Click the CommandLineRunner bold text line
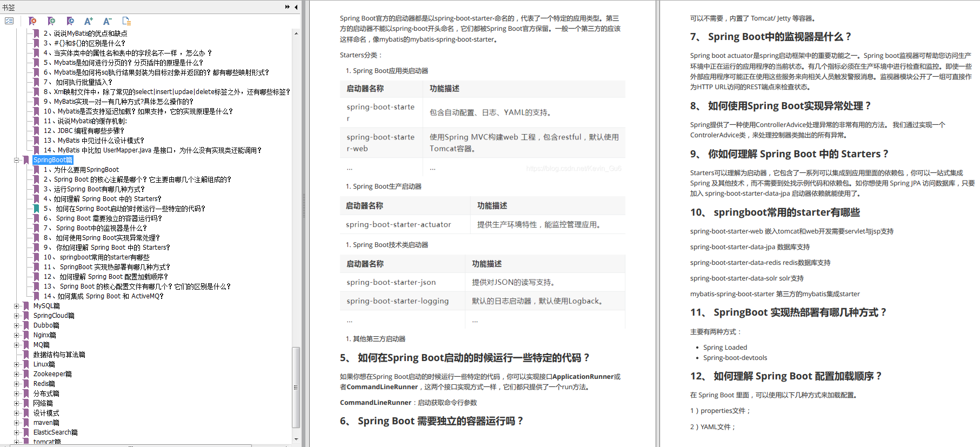Screen dimensions: 980x447 408,403
